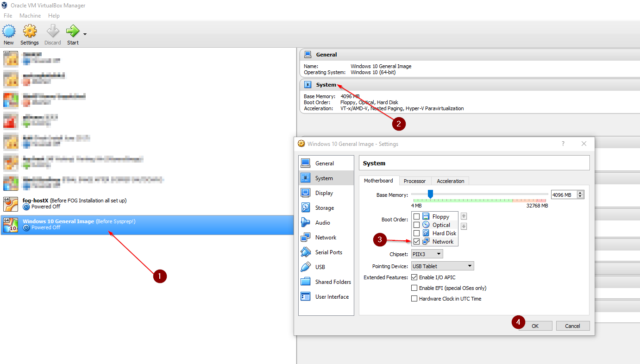This screenshot has width=640, height=364.
Task: Start the VM with the green arrow icon
Action: [x=73, y=31]
